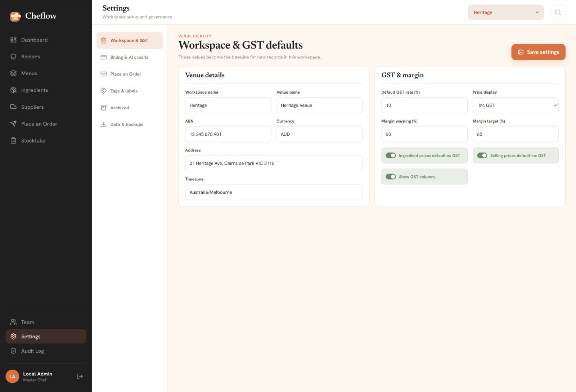Click the Suppliers truck icon
This screenshot has height=392, width=576.
[x=13, y=107]
